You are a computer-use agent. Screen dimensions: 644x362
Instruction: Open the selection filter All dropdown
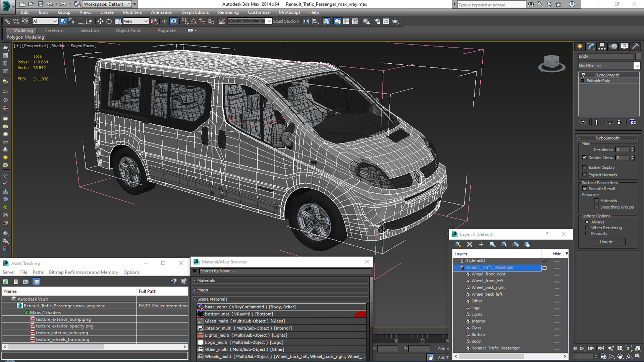[45, 21]
